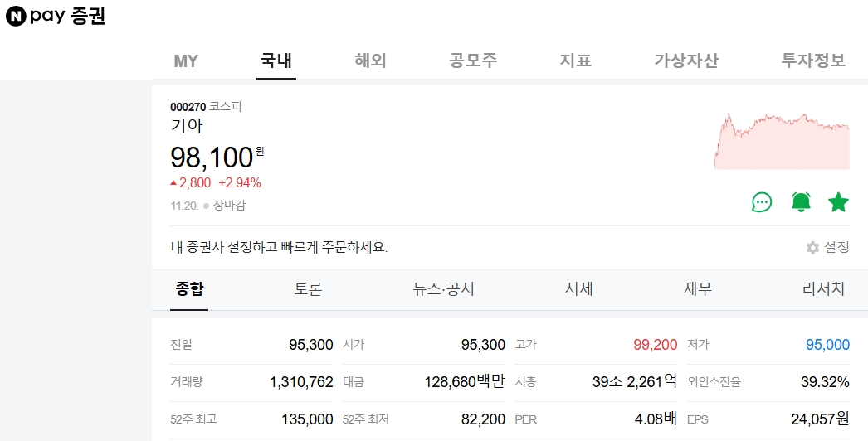The image size is (868, 441).
Task: Click the EPS value 24,057원
Action: tap(821, 419)
